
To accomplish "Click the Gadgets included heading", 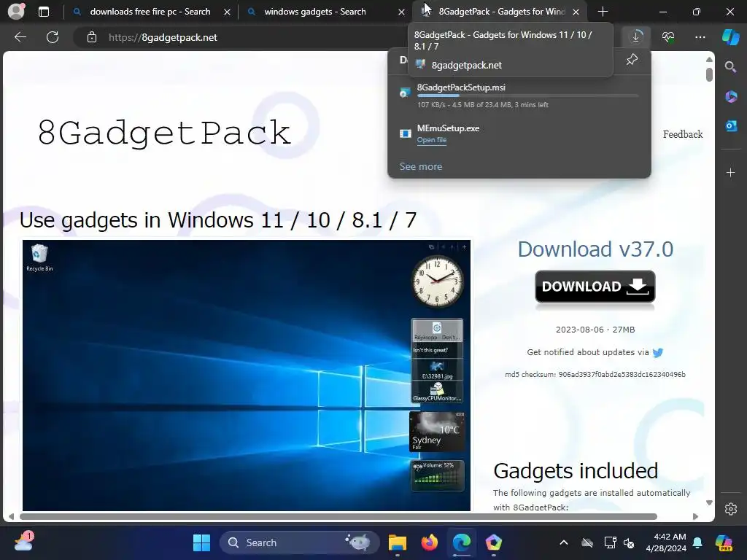I will pos(576,471).
